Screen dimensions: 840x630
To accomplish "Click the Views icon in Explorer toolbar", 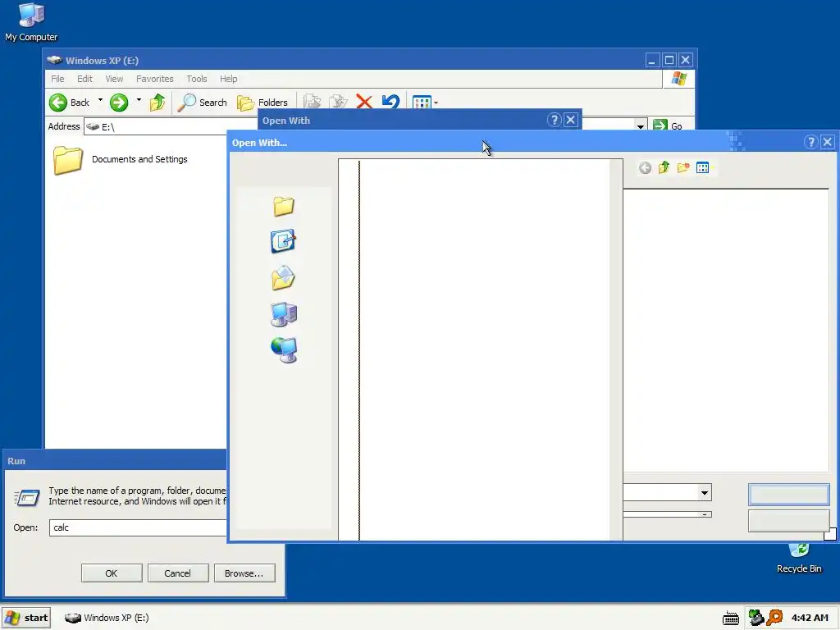I will 422,102.
